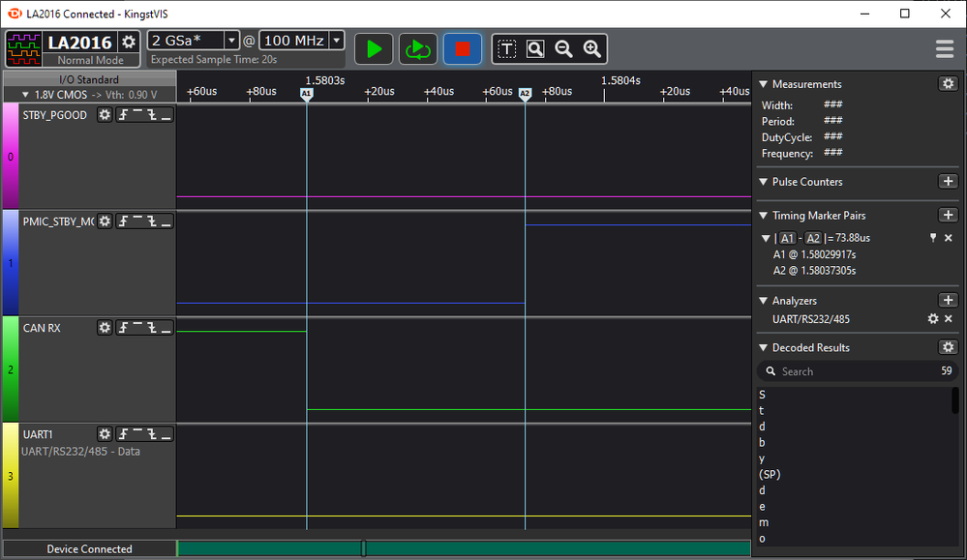Set rising edge trigger on UART1
Image resolution: width=967 pixels, height=560 pixels.
(x=123, y=434)
